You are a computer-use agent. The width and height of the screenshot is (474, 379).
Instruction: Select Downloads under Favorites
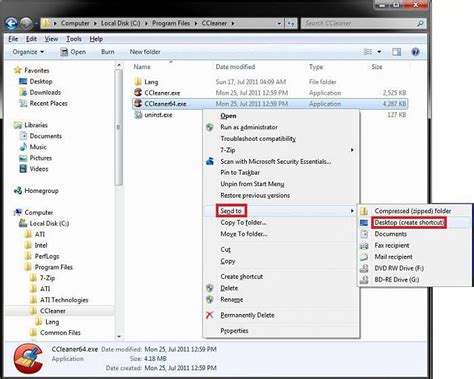pyautogui.click(x=45, y=92)
